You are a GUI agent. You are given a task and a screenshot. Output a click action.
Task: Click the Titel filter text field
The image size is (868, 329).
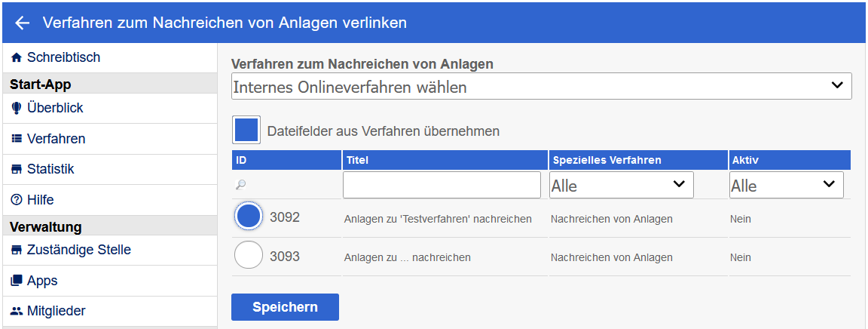(442, 185)
